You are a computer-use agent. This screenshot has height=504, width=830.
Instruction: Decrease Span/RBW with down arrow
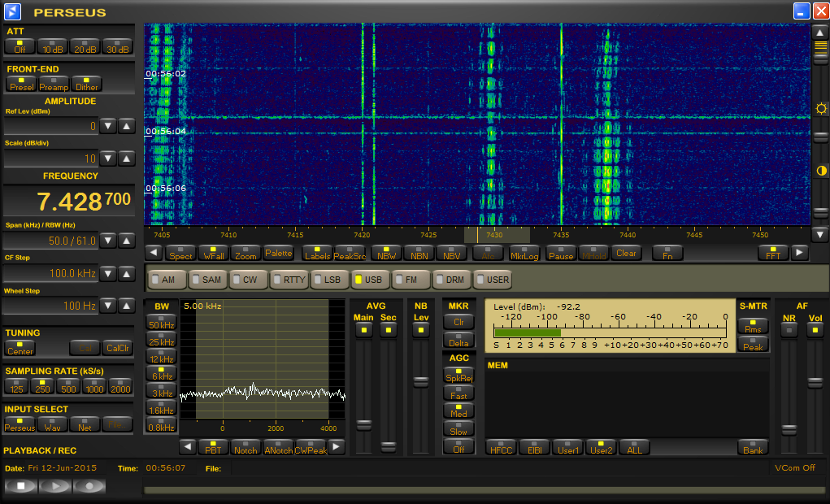[x=108, y=241]
